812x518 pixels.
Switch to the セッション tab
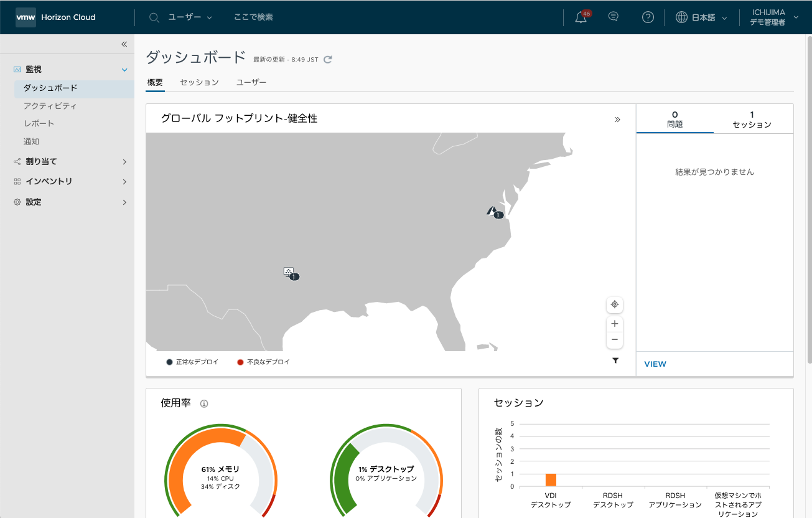pyautogui.click(x=199, y=82)
